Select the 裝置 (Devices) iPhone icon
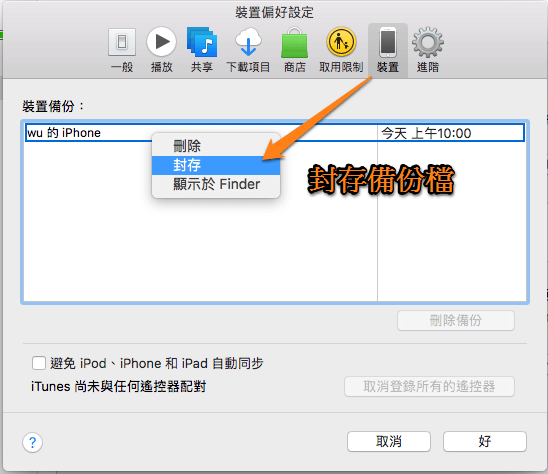This screenshot has width=548, height=474. click(x=388, y=43)
